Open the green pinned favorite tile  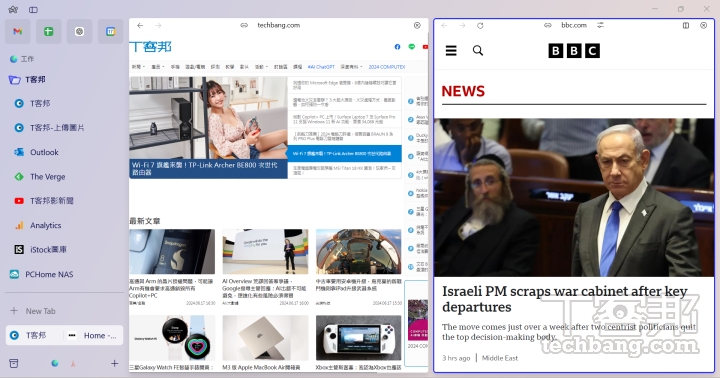[x=49, y=31]
